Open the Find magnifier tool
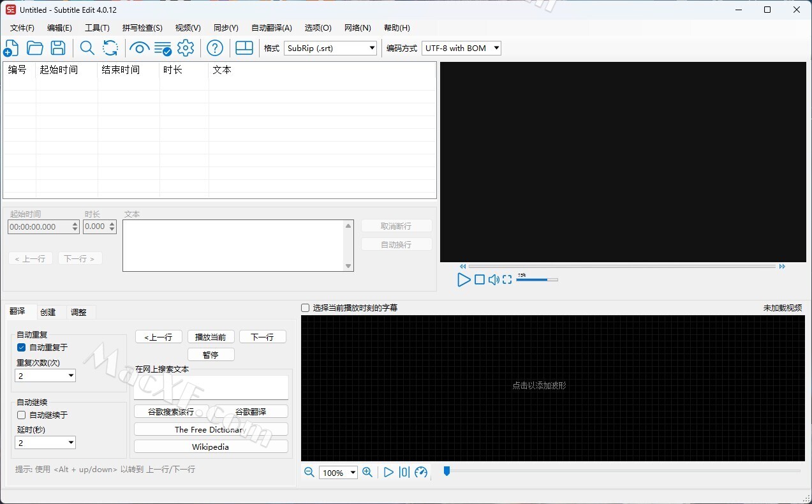Image resolution: width=812 pixels, height=504 pixels. 87,48
